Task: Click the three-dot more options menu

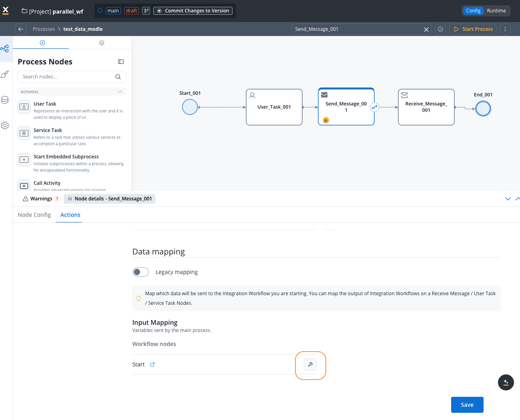Action: click(505, 29)
